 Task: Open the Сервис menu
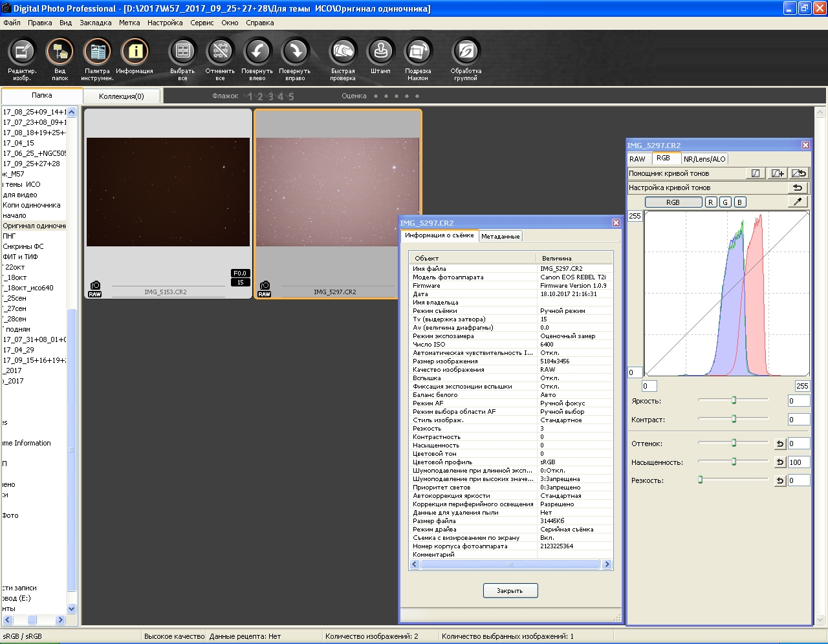(202, 23)
